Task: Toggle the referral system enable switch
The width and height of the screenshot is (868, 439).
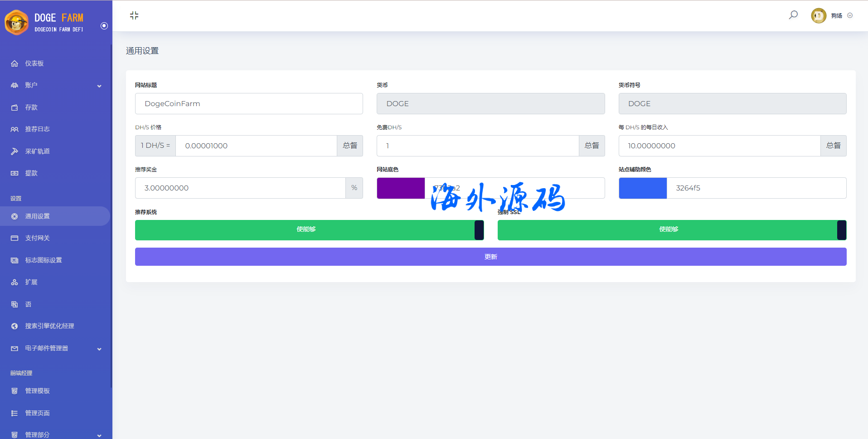Action: tap(309, 230)
